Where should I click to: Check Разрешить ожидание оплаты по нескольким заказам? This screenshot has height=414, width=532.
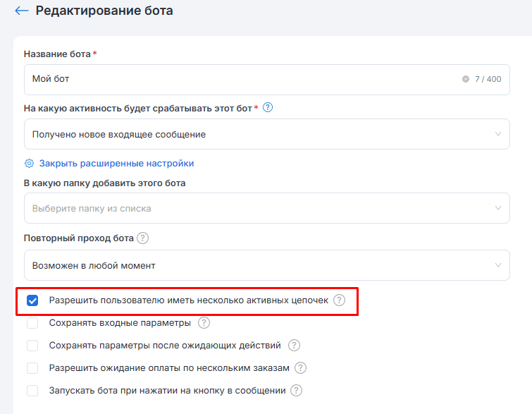point(32,368)
